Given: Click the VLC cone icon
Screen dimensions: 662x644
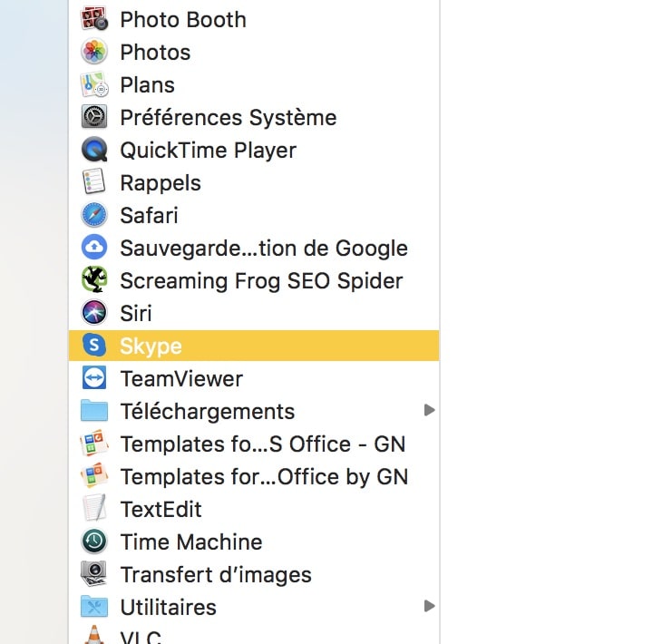Looking at the screenshot, I should pyautogui.click(x=94, y=635).
